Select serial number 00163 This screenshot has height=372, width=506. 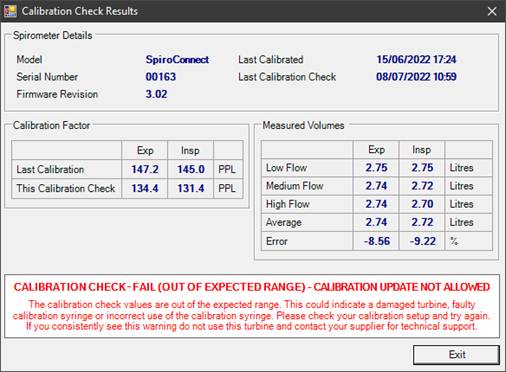[161, 77]
